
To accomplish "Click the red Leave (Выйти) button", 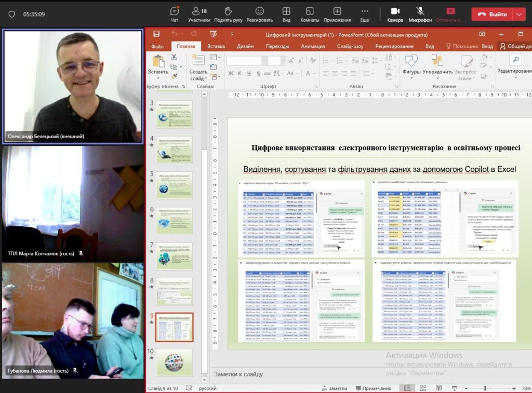I will (491, 14).
